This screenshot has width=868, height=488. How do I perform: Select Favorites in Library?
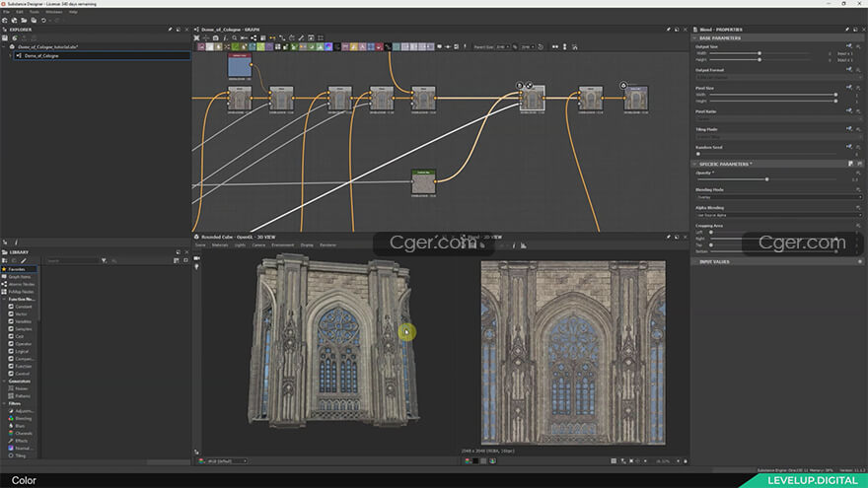[19, 269]
